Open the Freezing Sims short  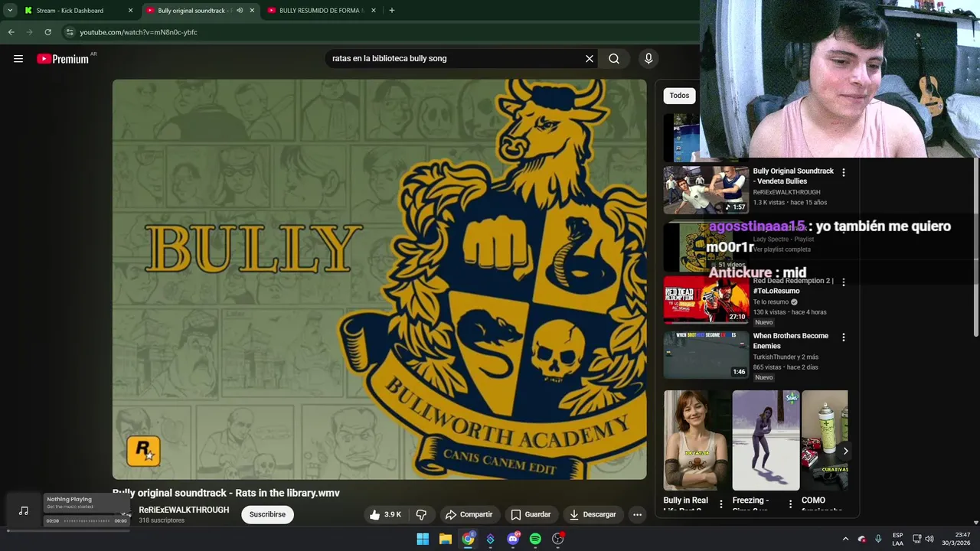(766, 440)
